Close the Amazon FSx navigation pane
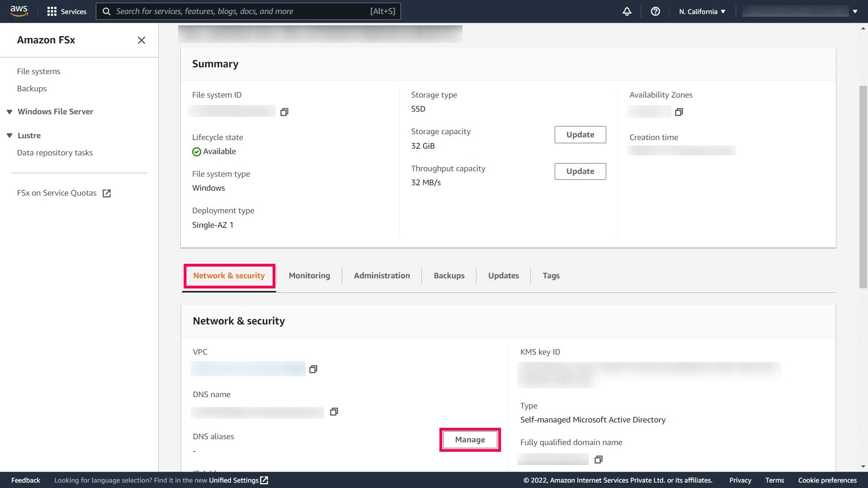Image resolution: width=868 pixels, height=488 pixels. click(141, 40)
